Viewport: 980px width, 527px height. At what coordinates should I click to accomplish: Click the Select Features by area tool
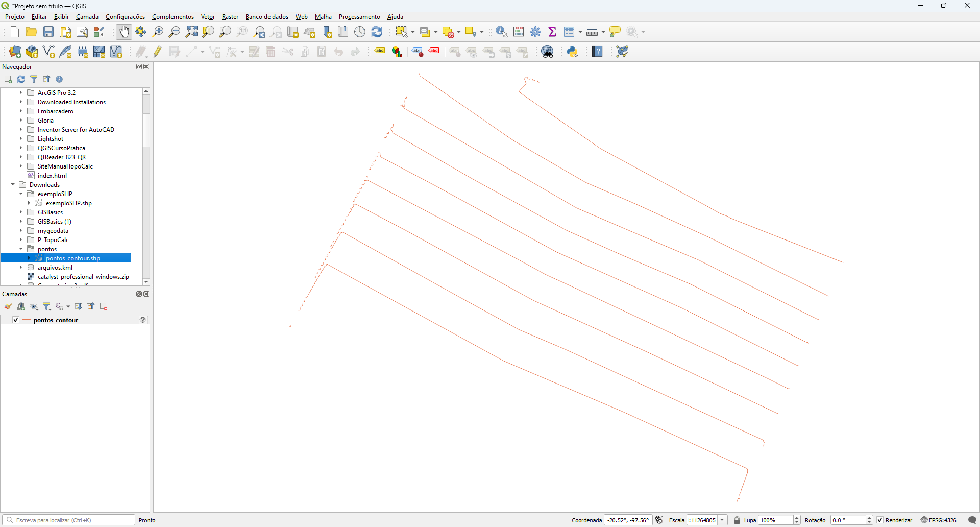pos(403,32)
